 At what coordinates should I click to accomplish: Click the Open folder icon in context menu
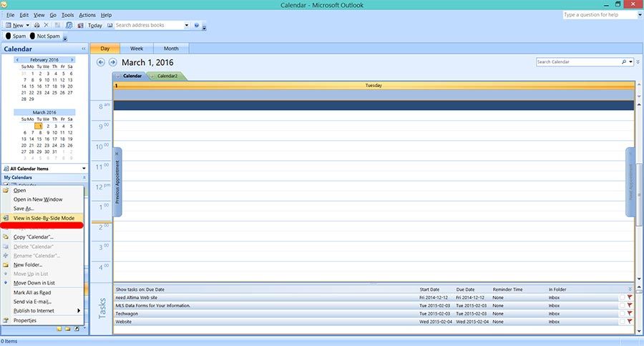pos(6,190)
